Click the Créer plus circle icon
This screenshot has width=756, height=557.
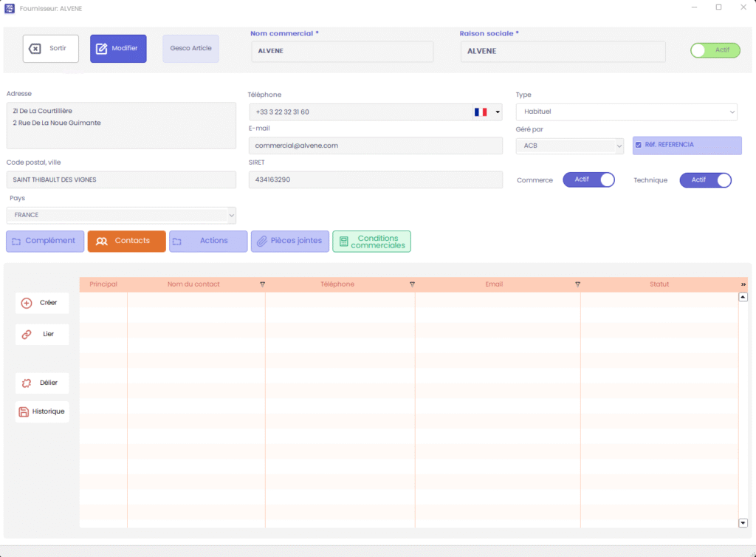point(27,303)
